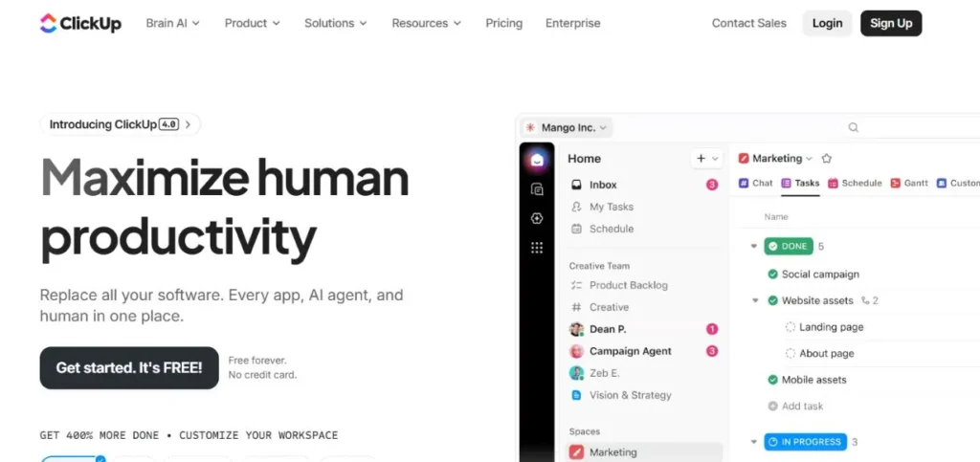
Task: Select the Marketing space in Spaces
Action: [644, 452]
